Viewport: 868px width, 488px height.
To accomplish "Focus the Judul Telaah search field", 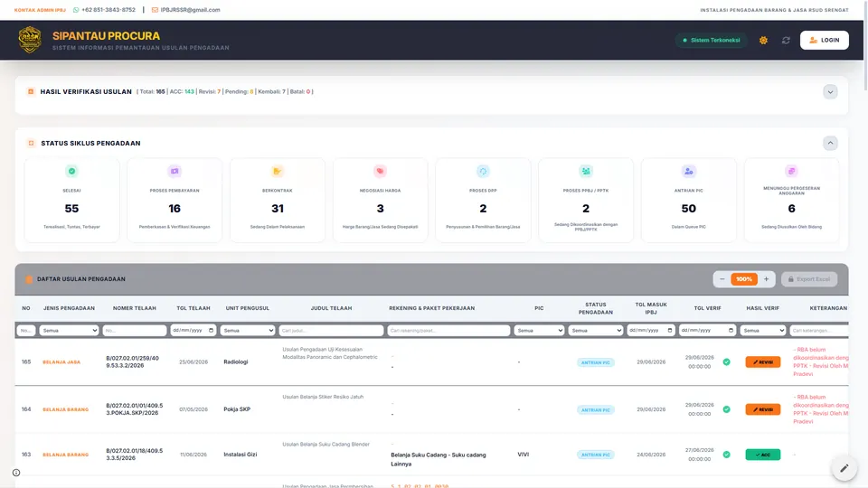I will (x=331, y=331).
